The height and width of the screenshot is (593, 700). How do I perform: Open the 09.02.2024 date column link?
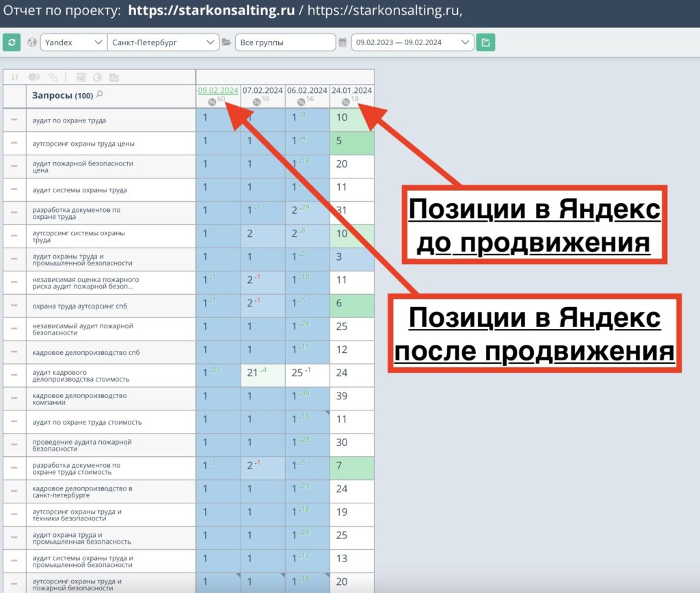(218, 91)
